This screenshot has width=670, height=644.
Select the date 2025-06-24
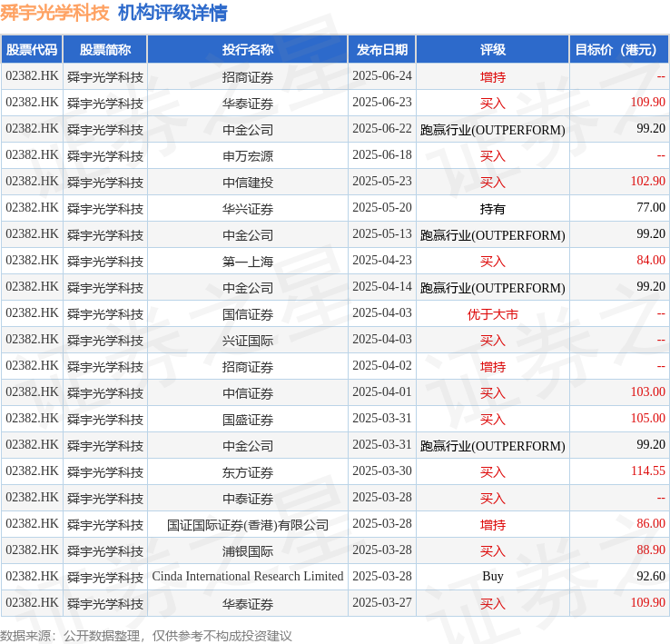click(x=382, y=76)
